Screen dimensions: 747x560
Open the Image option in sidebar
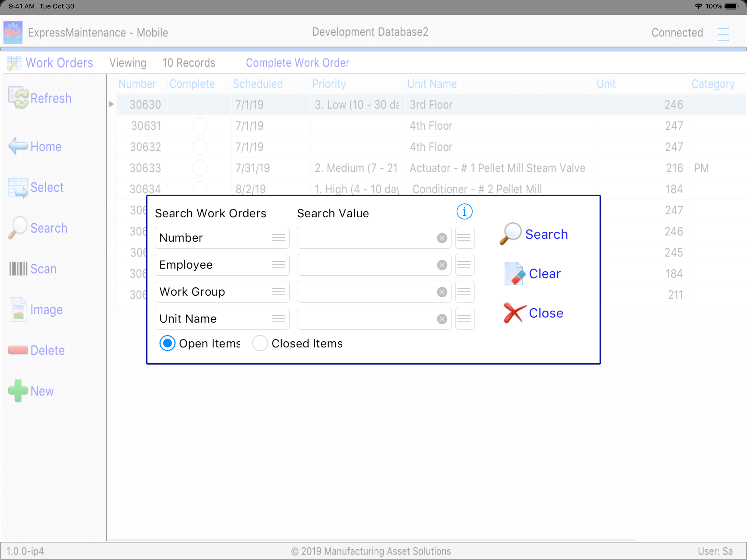pos(18,309)
